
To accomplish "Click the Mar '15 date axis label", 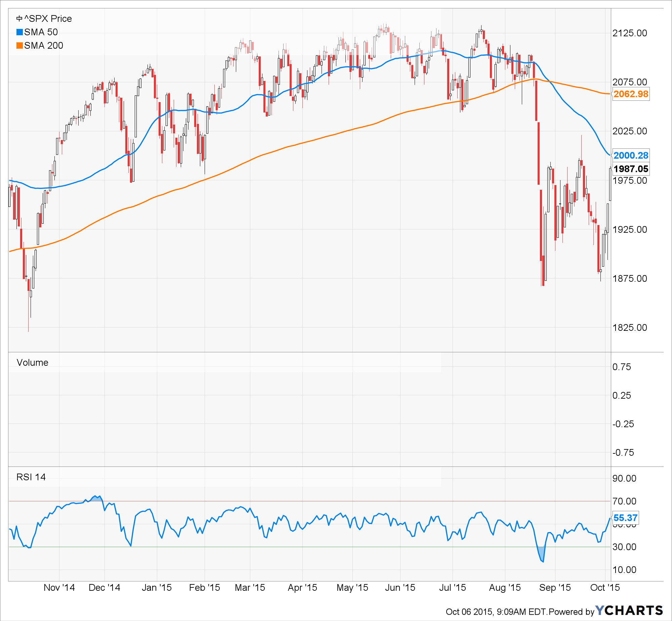I will coord(250,588).
